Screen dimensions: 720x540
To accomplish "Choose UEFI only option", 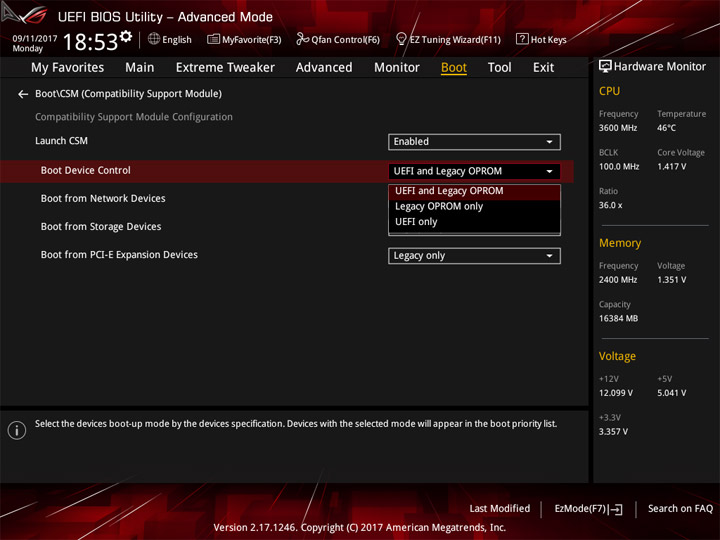I will pos(474,222).
